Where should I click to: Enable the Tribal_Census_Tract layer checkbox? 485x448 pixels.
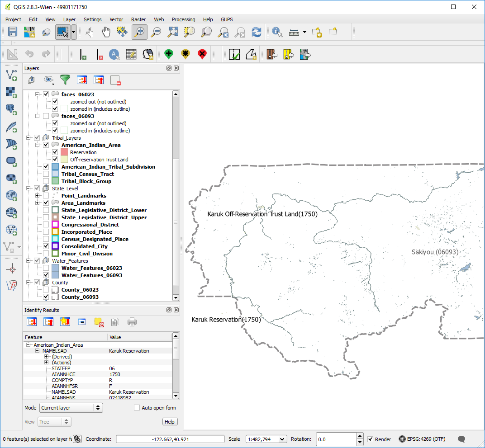(x=46, y=174)
